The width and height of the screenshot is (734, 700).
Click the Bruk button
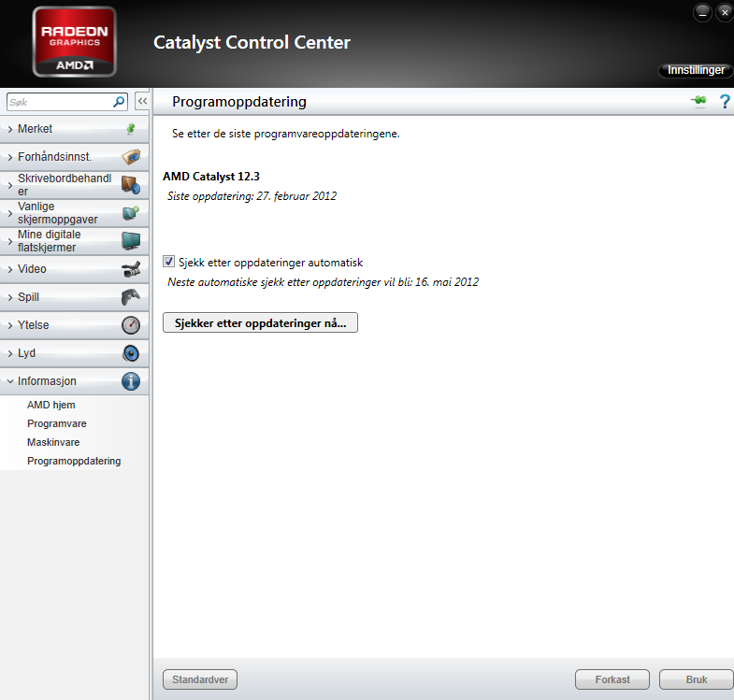tap(696, 679)
